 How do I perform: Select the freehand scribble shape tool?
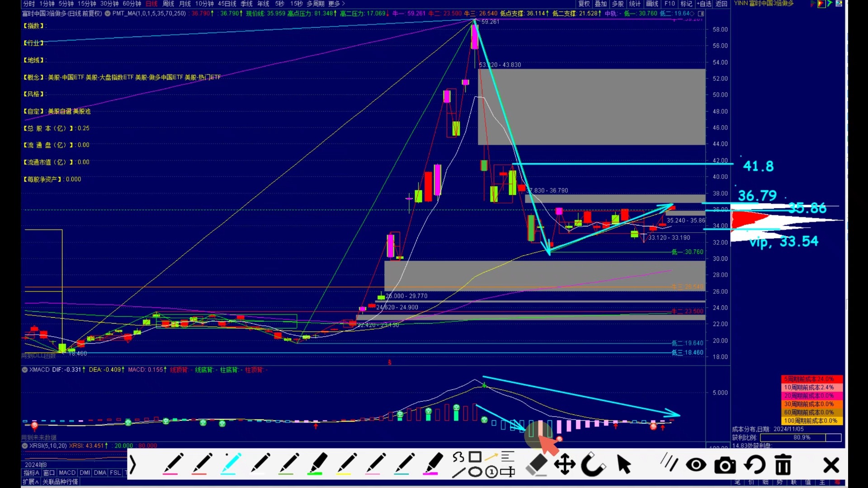click(458, 457)
